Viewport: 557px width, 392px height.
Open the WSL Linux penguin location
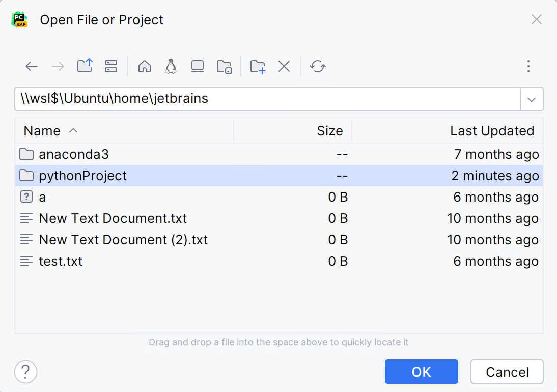pyautogui.click(x=171, y=66)
